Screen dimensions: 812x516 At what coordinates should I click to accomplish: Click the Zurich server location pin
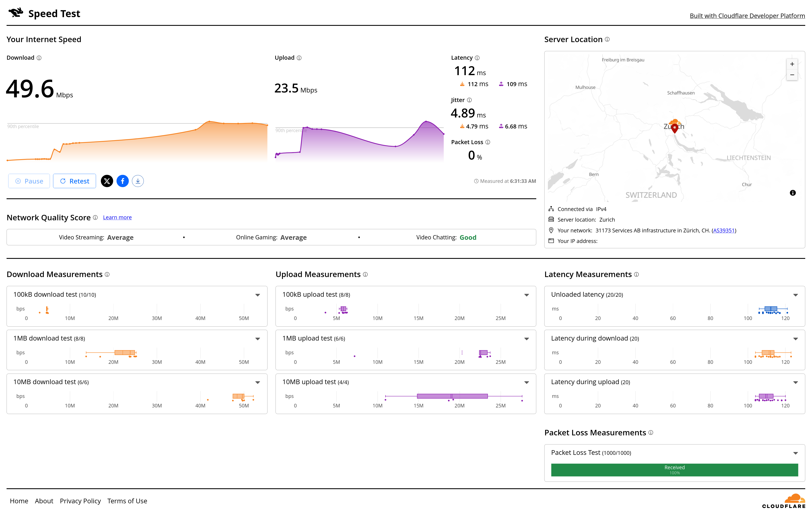[x=674, y=128]
